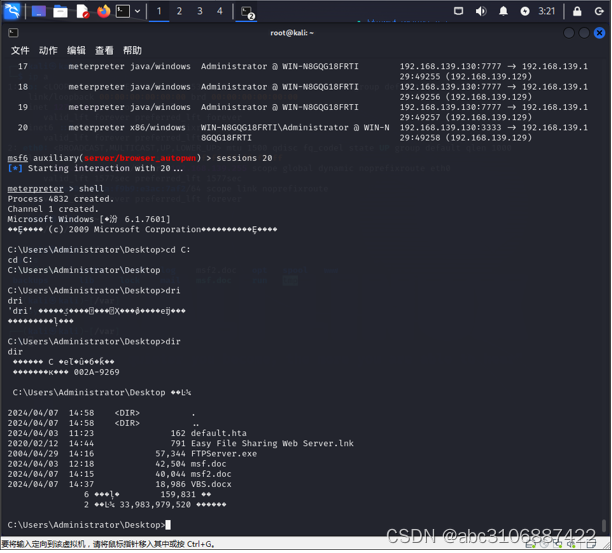This screenshot has width=612, height=553.
Task: Open the notifications bell icon
Action: [x=503, y=11]
